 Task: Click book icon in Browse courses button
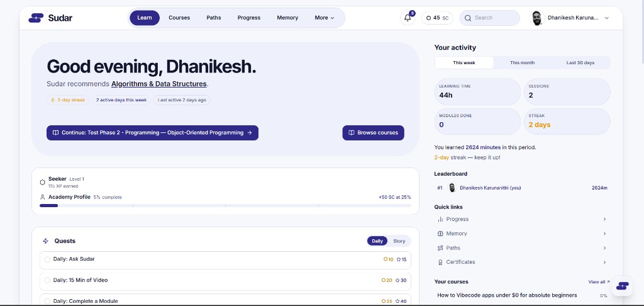(x=351, y=133)
